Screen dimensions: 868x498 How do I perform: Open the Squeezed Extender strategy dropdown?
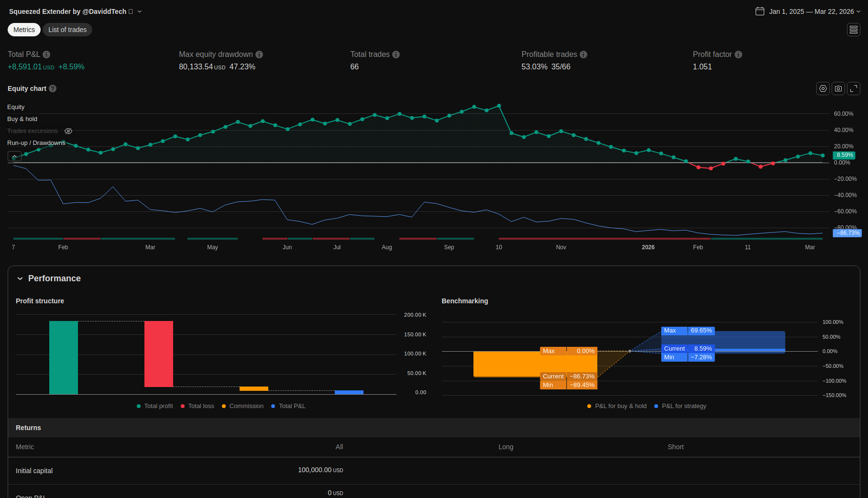[140, 11]
